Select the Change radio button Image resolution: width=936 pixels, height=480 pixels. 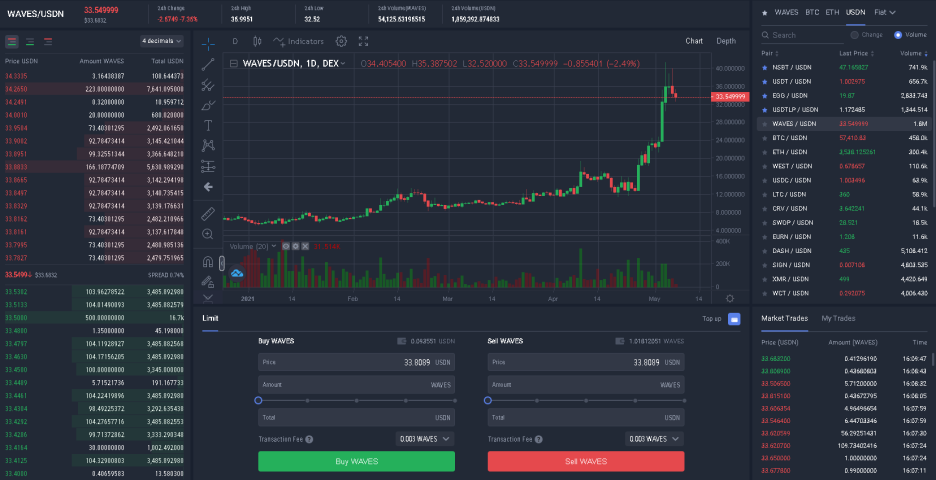(x=854, y=35)
